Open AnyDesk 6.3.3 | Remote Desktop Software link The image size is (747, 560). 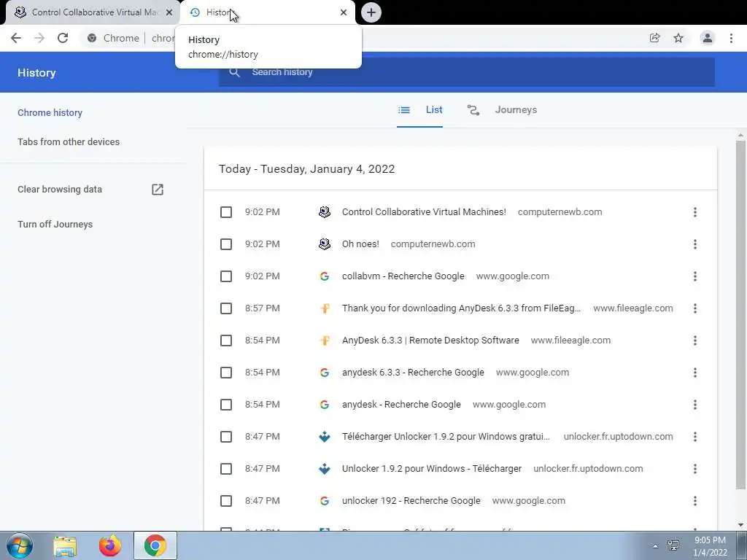(x=430, y=341)
